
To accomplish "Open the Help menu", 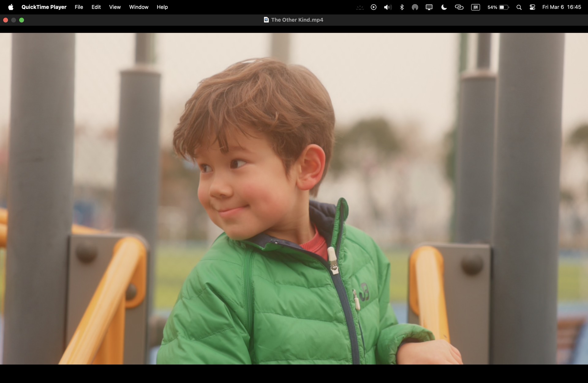I will [162, 7].
